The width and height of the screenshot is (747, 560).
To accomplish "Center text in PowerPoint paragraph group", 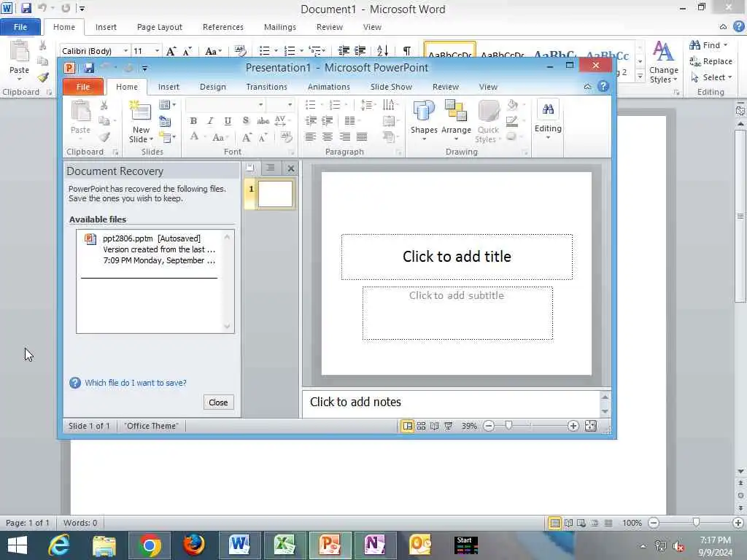I will 328,137.
